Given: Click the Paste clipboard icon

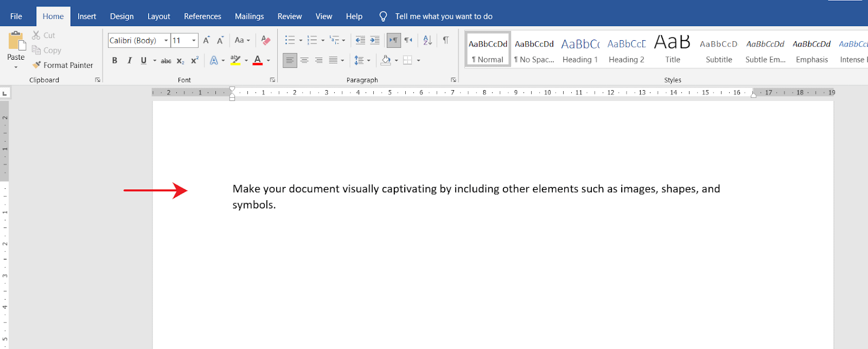Looking at the screenshot, I should coord(16,41).
